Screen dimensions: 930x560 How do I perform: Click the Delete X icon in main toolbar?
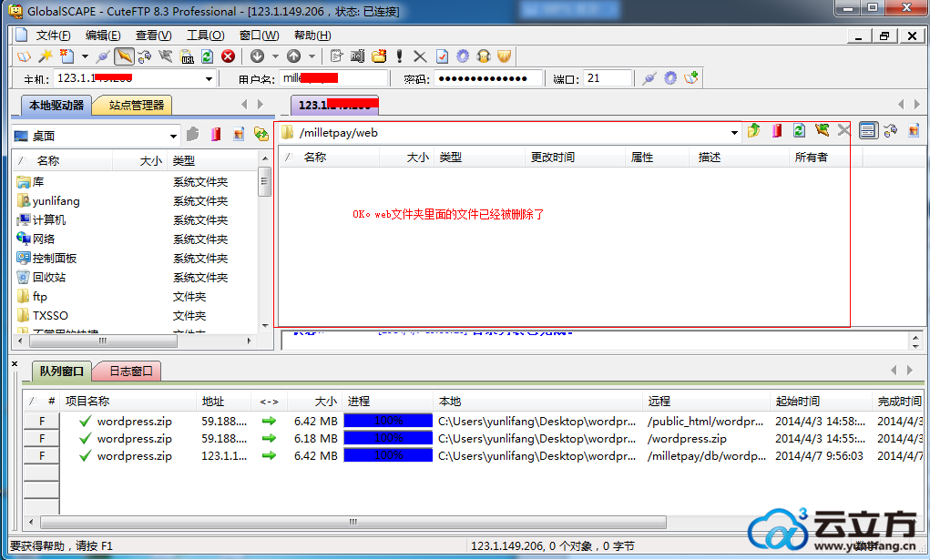(420, 56)
